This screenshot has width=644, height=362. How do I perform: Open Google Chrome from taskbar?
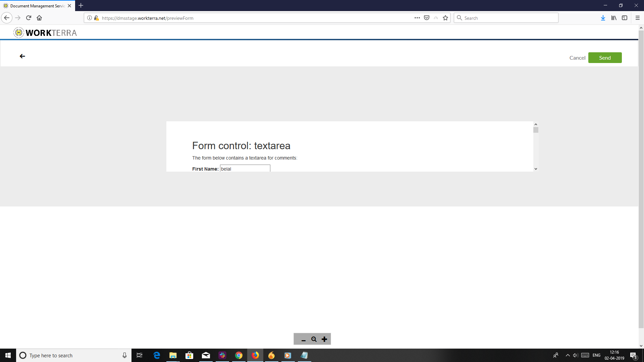click(239, 355)
